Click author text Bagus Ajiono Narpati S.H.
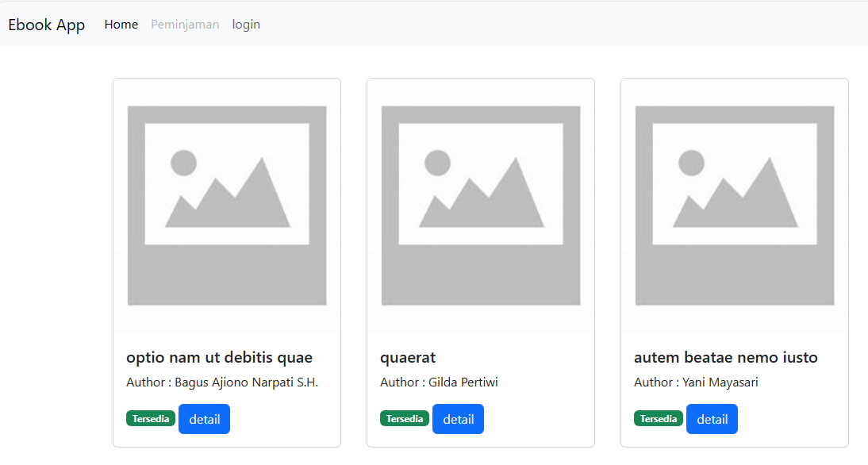Image resolution: width=868 pixels, height=465 pixels. pos(222,382)
